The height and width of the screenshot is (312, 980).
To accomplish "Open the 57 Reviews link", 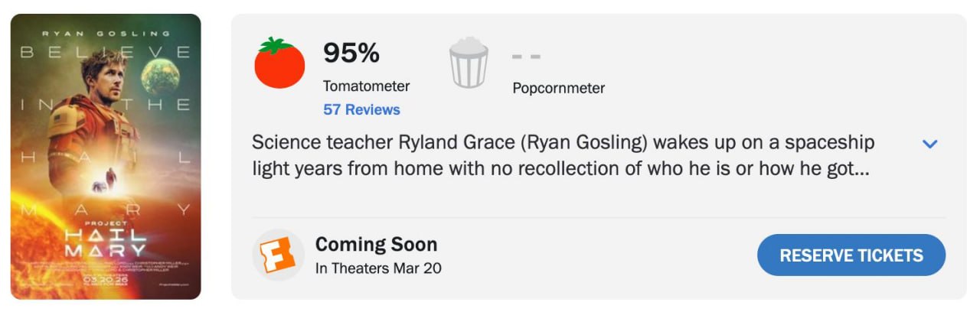I will (x=361, y=109).
